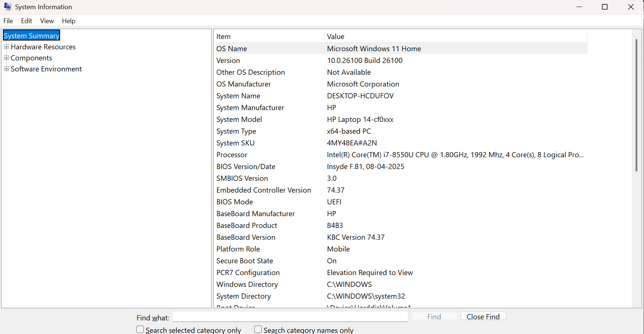Screen dimensions: 644x334
Task: Select the Version row label
Action: click(228, 60)
